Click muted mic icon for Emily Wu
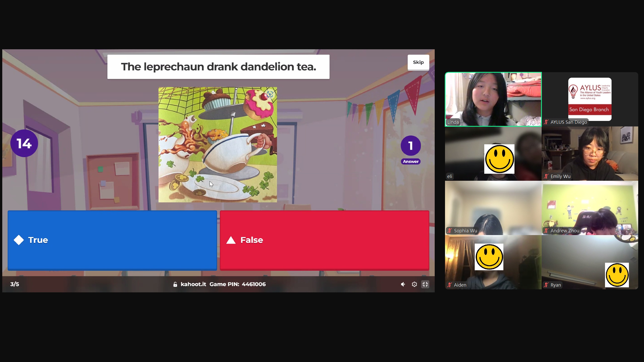This screenshot has height=362, width=644. (x=546, y=176)
